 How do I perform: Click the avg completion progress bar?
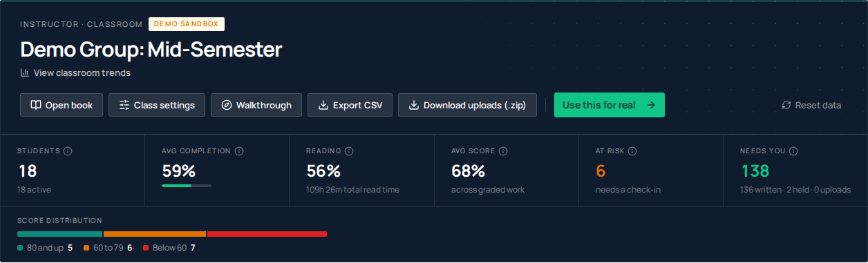(x=187, y=185)
